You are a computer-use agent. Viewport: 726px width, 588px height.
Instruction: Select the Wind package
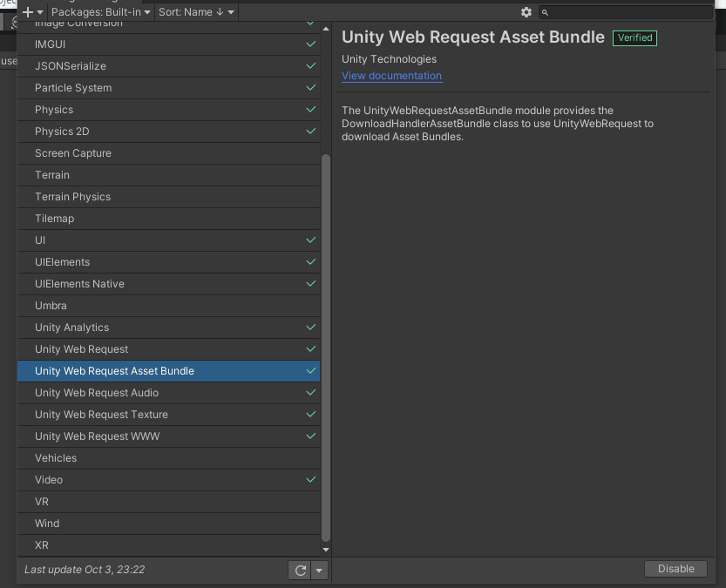[x=168, y=524]
